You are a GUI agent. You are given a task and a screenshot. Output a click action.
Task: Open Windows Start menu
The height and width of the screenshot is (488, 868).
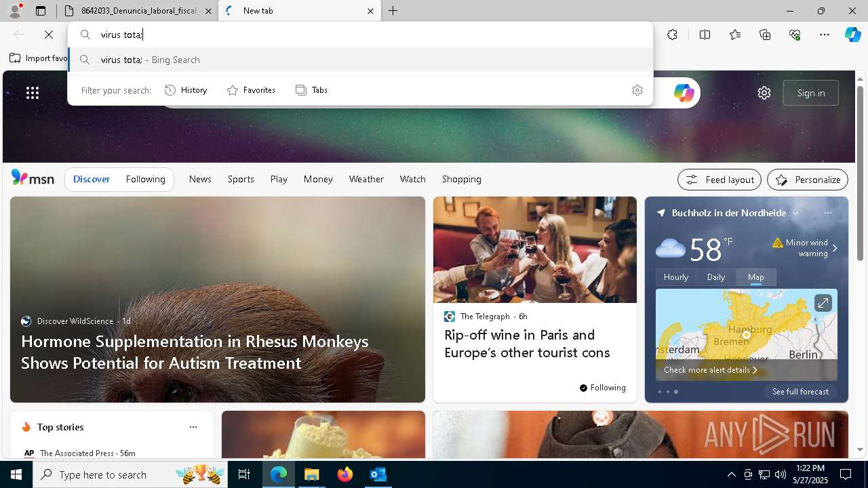(x=16, y=474)
